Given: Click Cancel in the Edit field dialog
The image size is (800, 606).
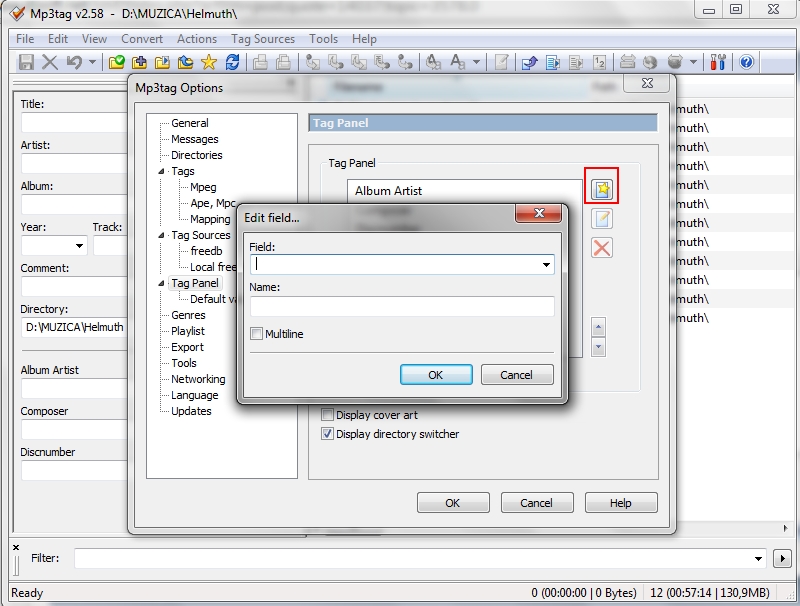Looking at the screenshot, I should pos(517,375).
